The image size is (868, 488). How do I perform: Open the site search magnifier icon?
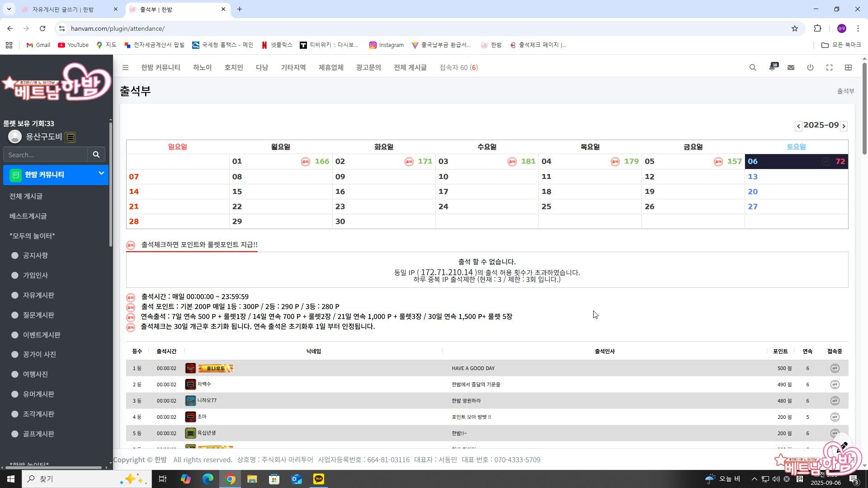click(x=753, y=68)
